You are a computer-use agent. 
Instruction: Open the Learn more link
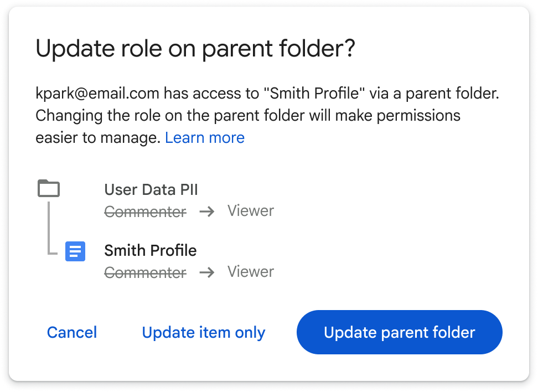click(205, 138)
